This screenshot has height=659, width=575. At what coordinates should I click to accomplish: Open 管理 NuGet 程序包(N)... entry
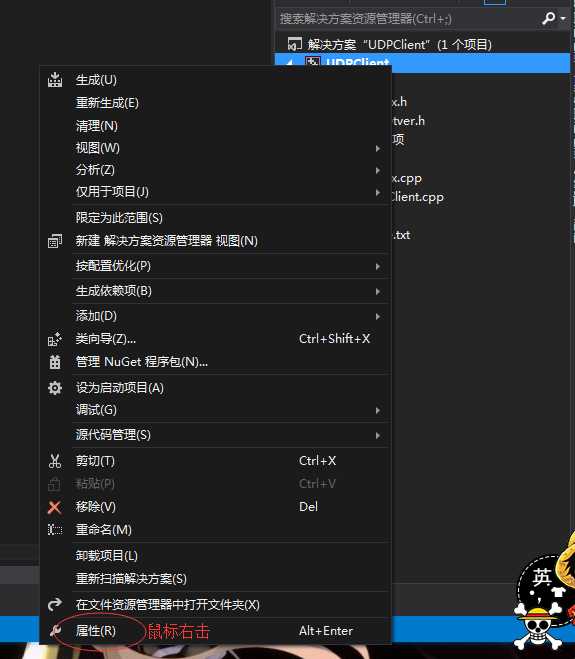pos(216,361)
